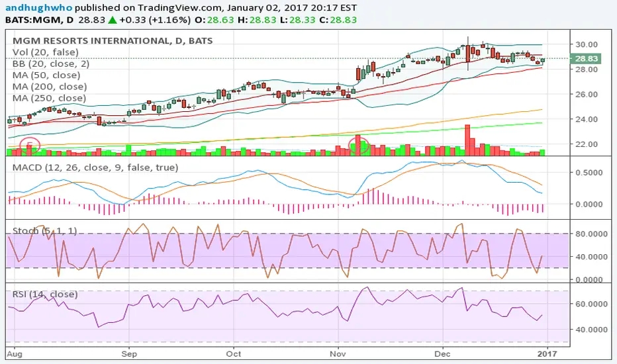Image resolution: width=617 pixels, height=364 pixels.
Task: Select the Vol (20, false) indicator label
Action: (x=45, y=52)
